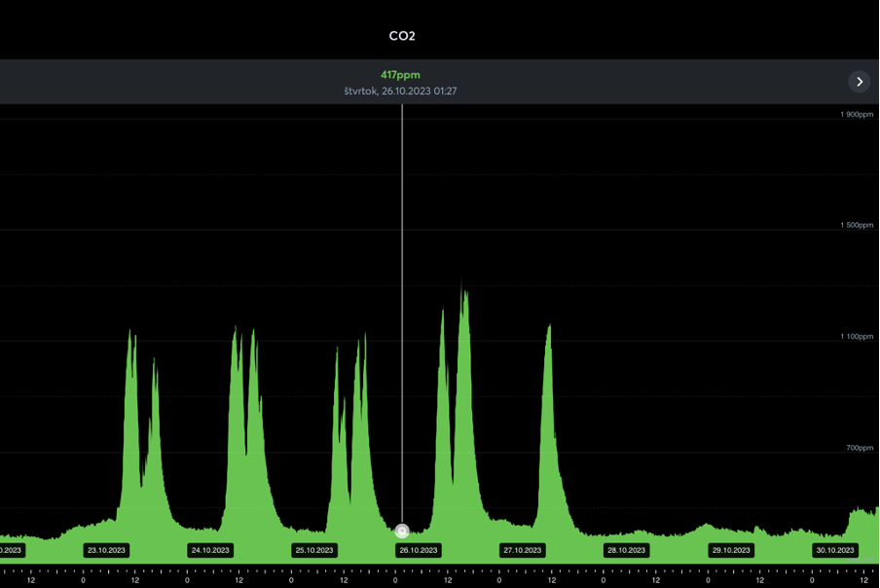
Task: Click the CO2 chart title
Action: click(x=402, y=36)
